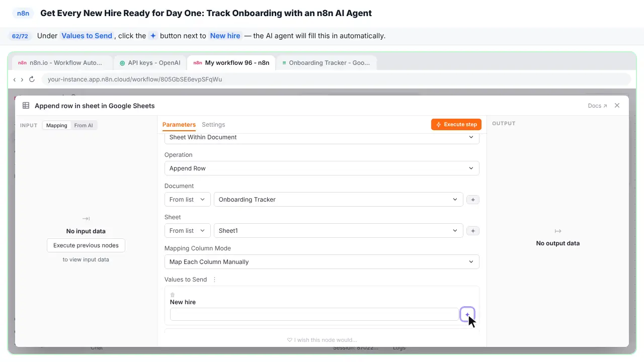Go back using the browser back arrow

tap(15, 79)
